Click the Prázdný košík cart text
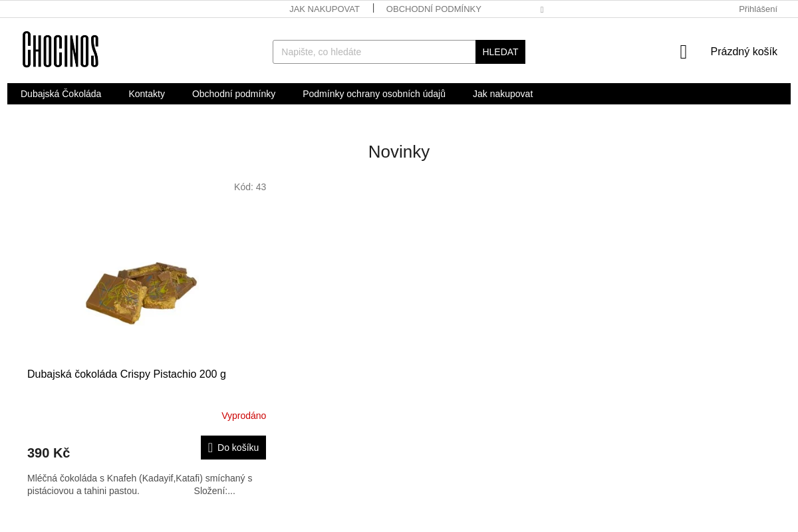Viewport: 798px width, 532px height. point(743,52)
